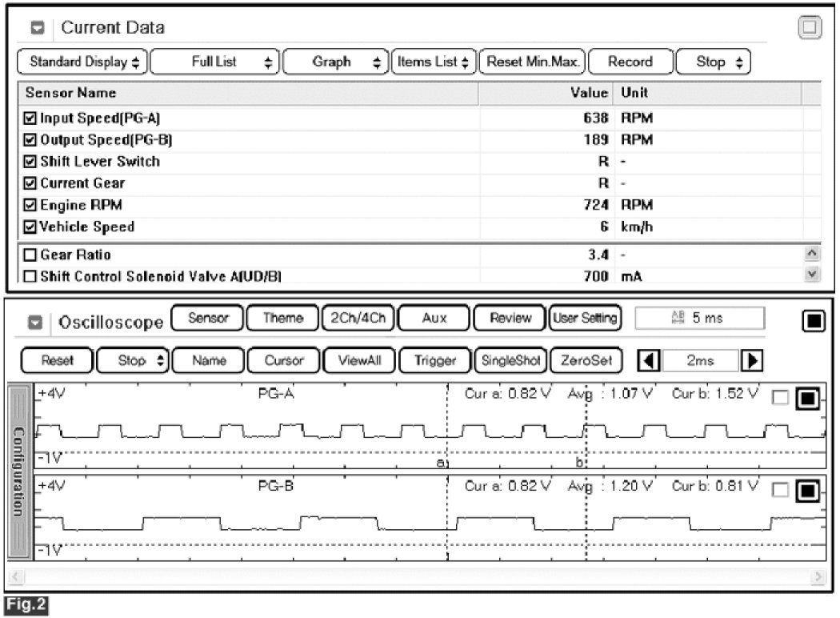Decrease time base with left arrow

[x=646, y=361]
